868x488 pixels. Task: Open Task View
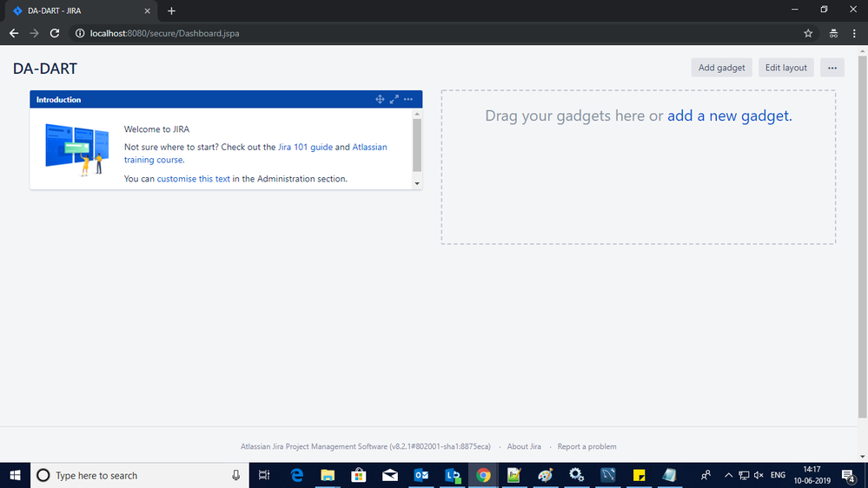click(x=264, y=475)
